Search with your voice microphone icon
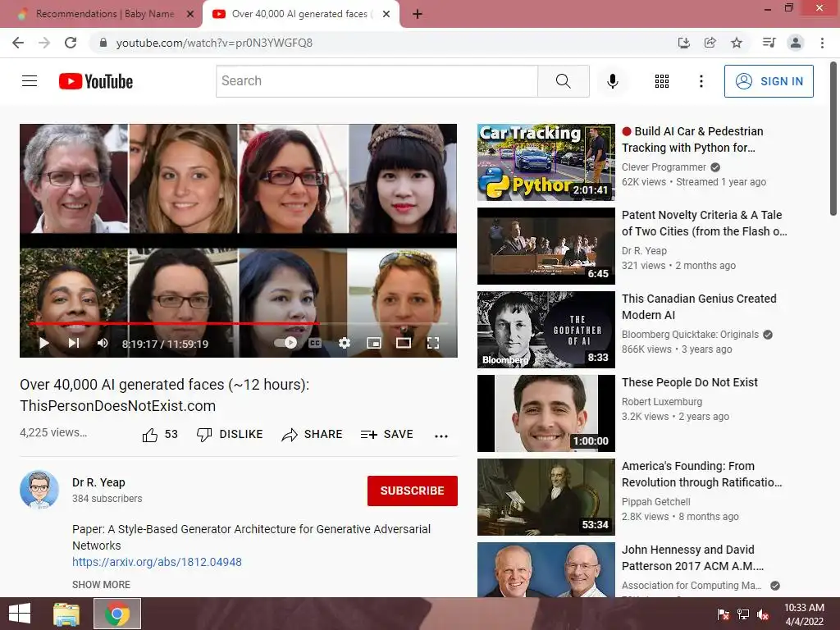Viewport: 840px width, 630px height. [612, 81]
